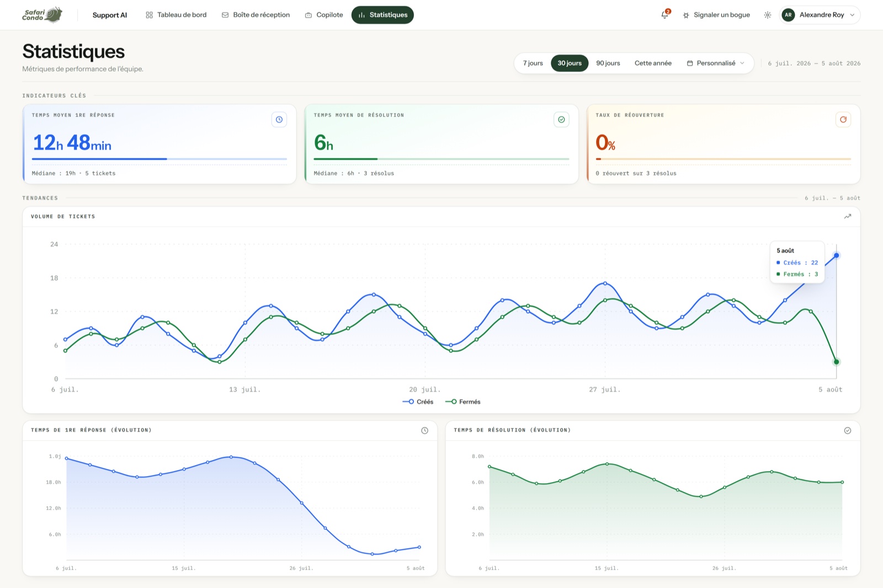Screen dimensions: 883x588
Task: Expand the Alexandre Roy account menu chevron
Action: [x=852, y=15]
